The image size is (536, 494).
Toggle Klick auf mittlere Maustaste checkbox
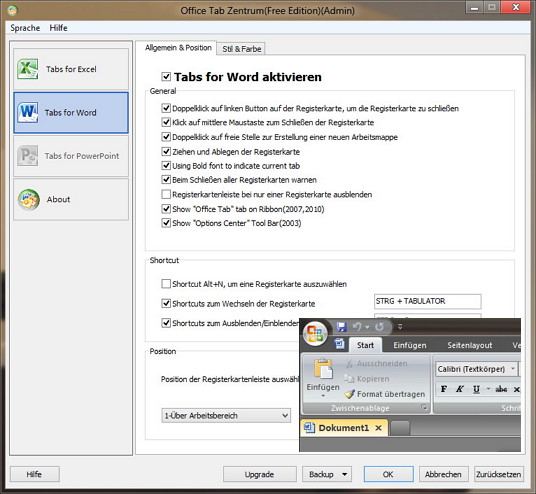click(166, 122)
